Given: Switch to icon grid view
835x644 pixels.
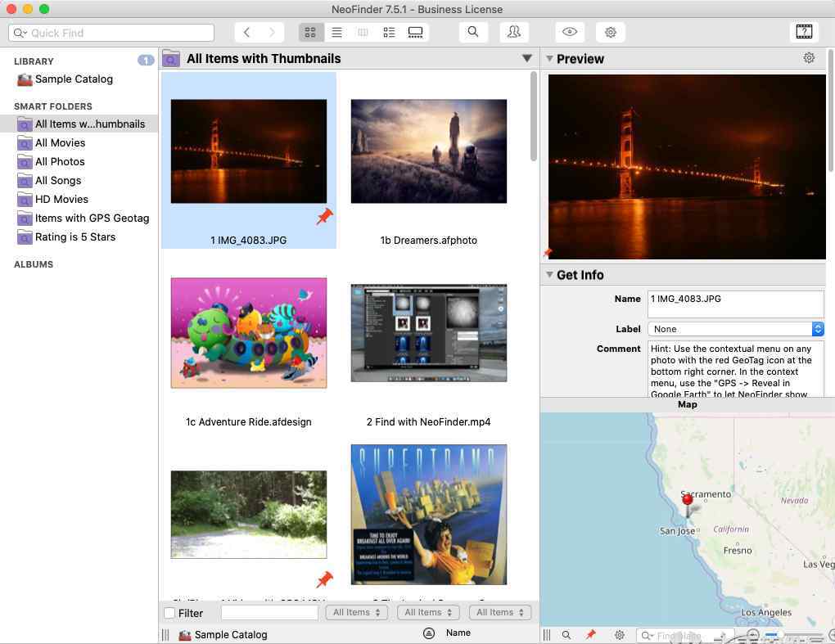Looking at the screenshot, I should (310, 33).
